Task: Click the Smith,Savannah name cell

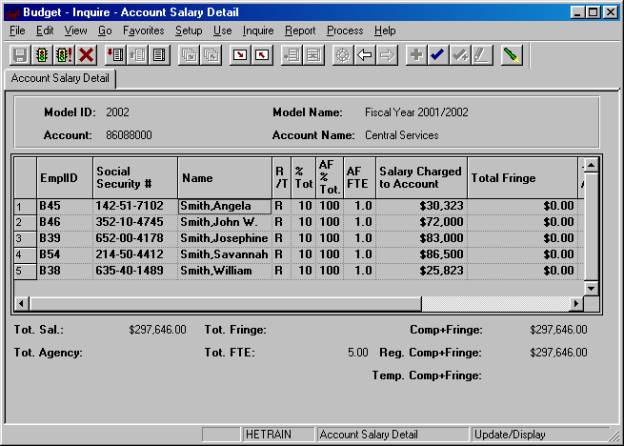Action: pyautogui.click(x=224, y=255)
